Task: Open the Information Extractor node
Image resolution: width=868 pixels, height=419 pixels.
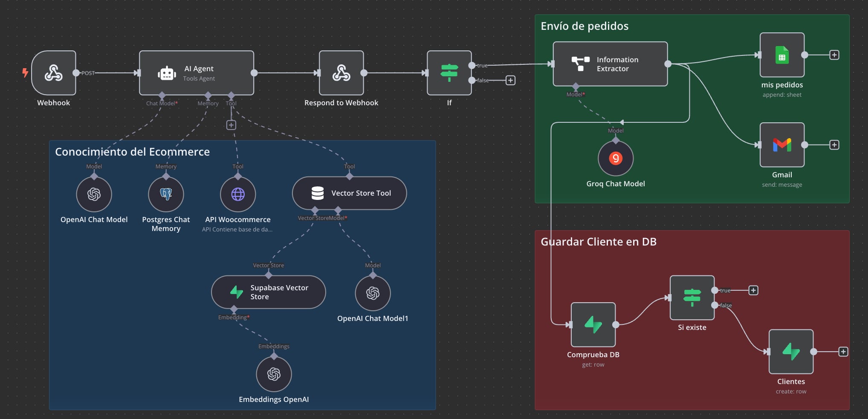Action: click(610, 64)
